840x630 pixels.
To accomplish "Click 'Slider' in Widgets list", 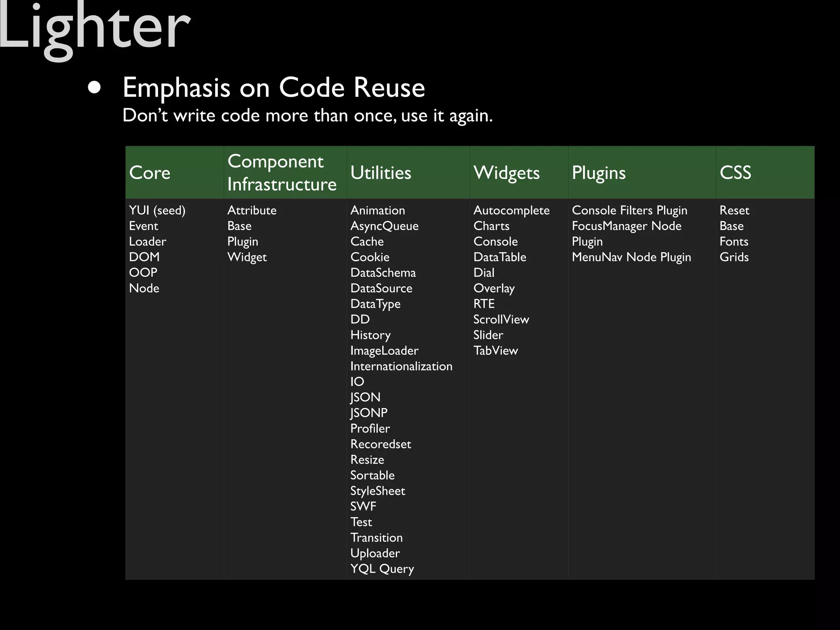I will (488, 335).
